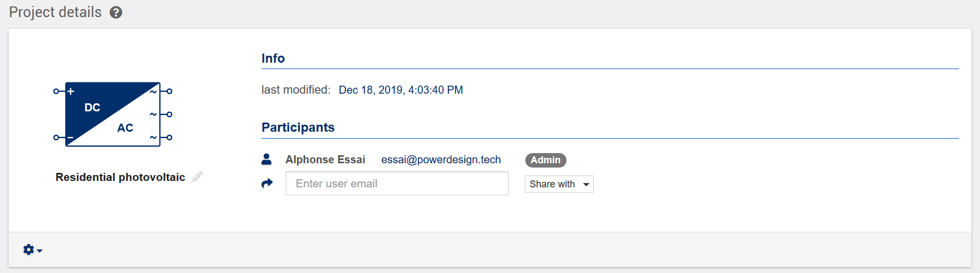Click the help question mark icon
This screenshot has width=980, height=273.
coord(116,12)
